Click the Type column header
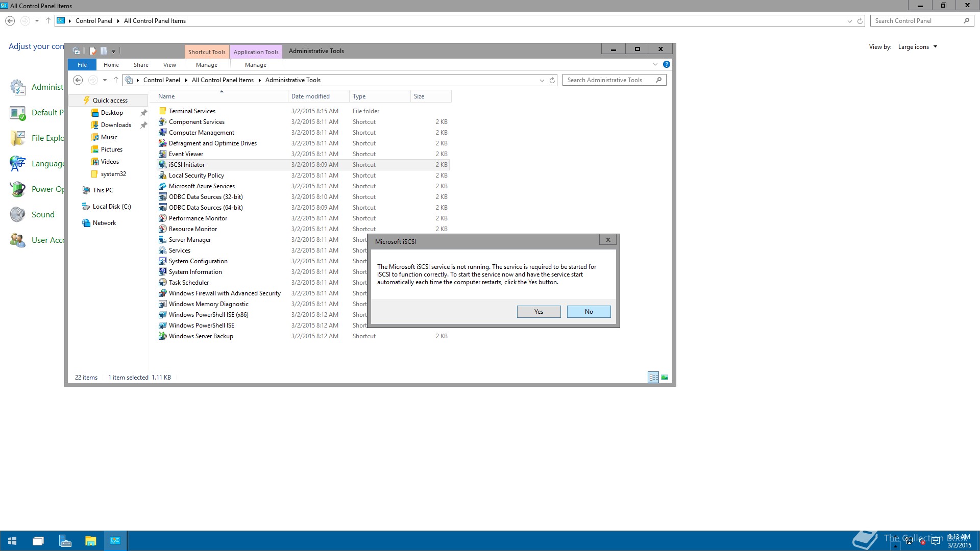980x551 pixels. point(380,96)
